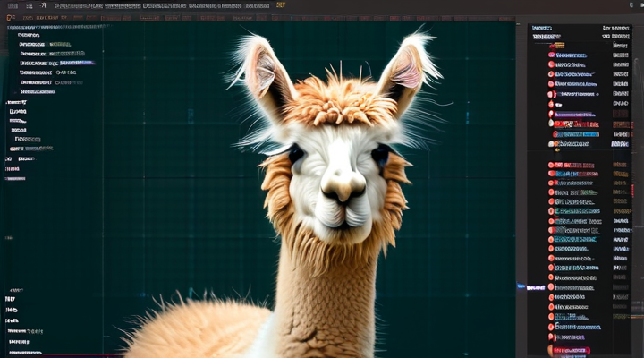Image resolution: width=644 pixels, height=358 pixels.
Task: Click the icon in the top-right window corner
Action: (631, 5)
